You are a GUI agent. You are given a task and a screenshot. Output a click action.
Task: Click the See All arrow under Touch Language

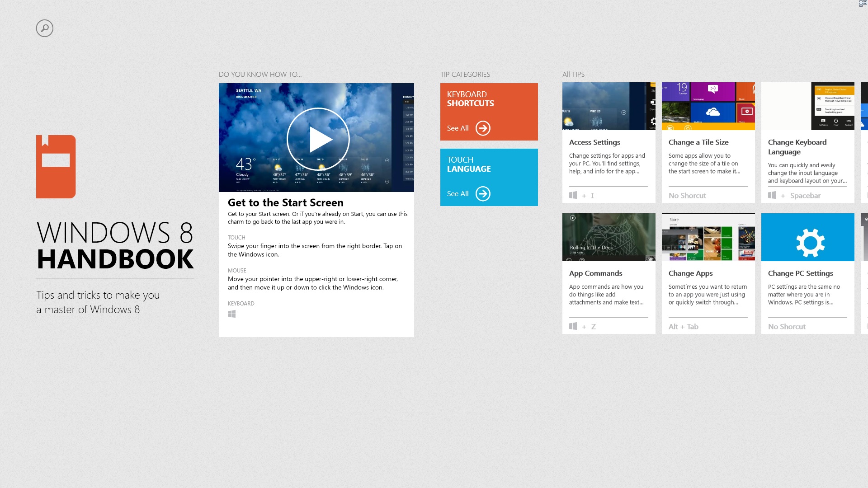pos(483,193)
